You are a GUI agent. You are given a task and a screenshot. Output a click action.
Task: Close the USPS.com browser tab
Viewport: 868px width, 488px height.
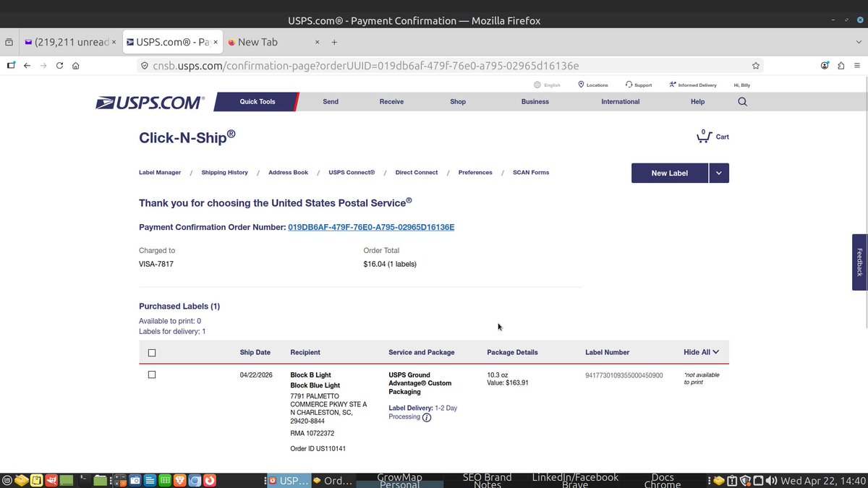[216, 42]
